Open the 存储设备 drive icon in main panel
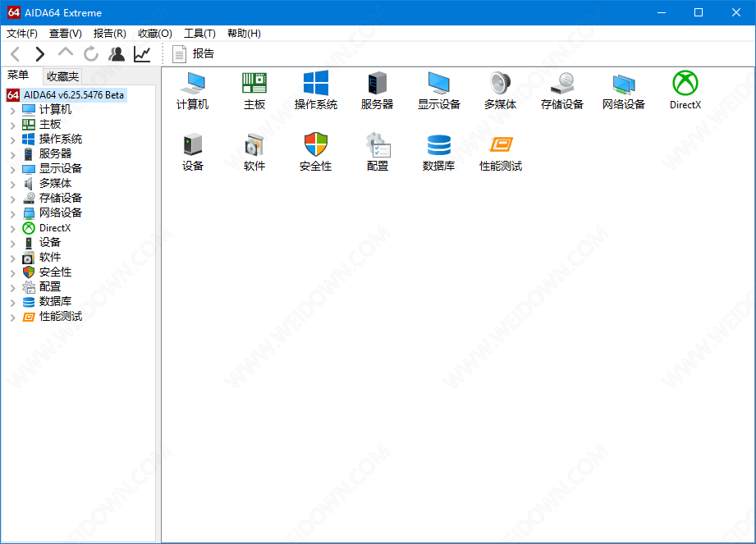The width and height of the screenshot is (756, 544). click(x=562, y=90)
